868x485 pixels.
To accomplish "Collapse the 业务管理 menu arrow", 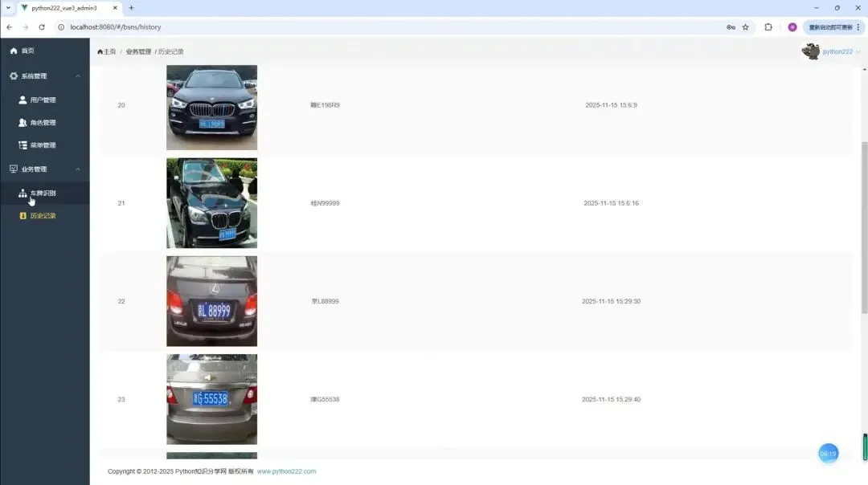I will 78,169.
